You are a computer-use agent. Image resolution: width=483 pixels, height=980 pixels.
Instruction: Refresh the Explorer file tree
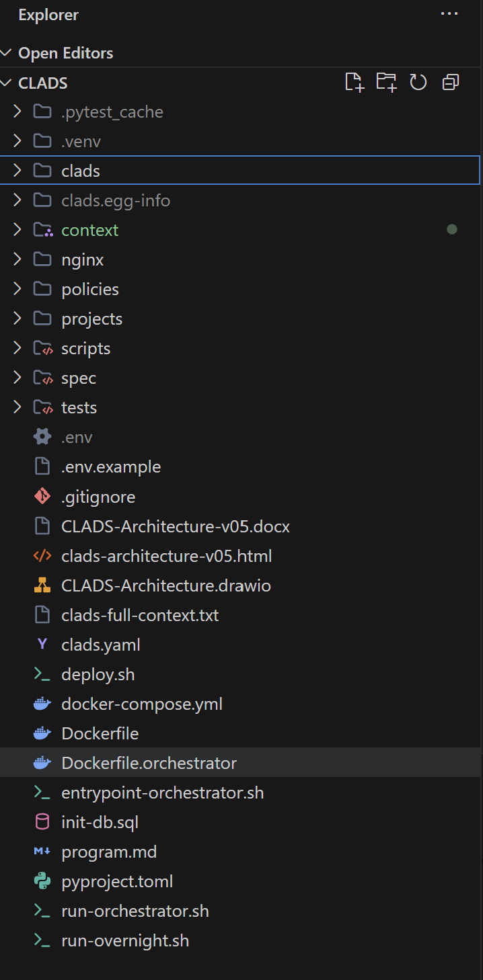[x=418, y=83]
